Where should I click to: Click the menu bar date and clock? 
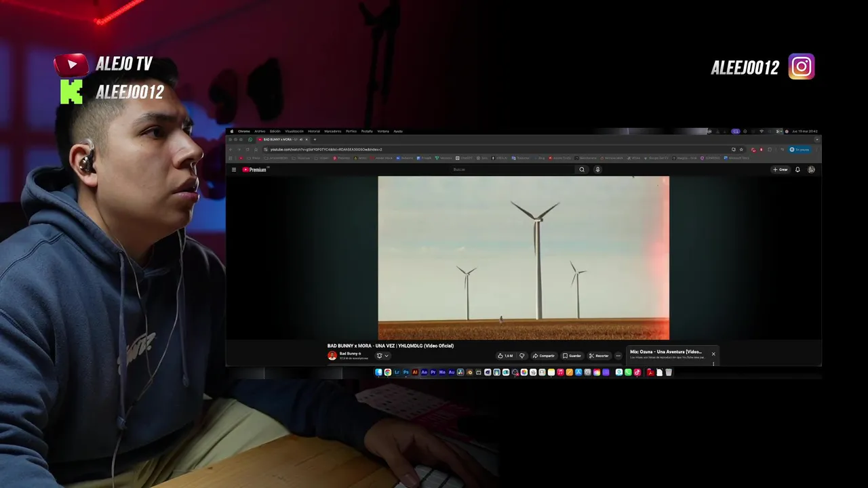pos(805,131)
